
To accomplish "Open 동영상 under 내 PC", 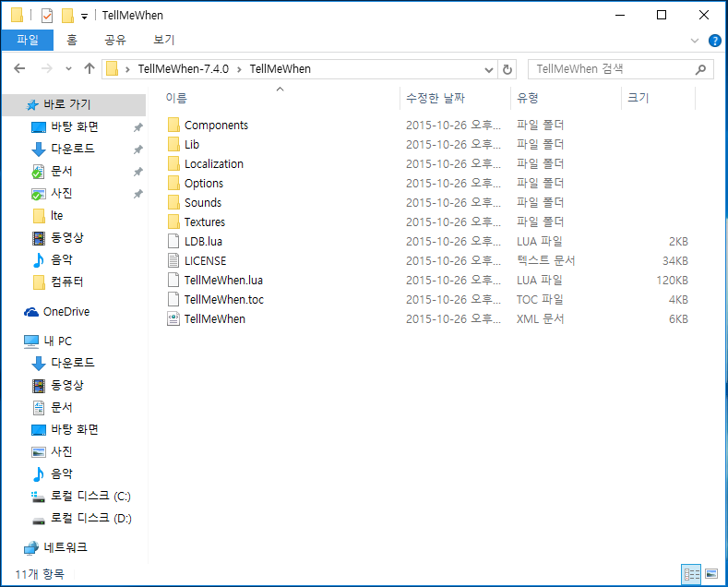I will click(x=66, y=385).
